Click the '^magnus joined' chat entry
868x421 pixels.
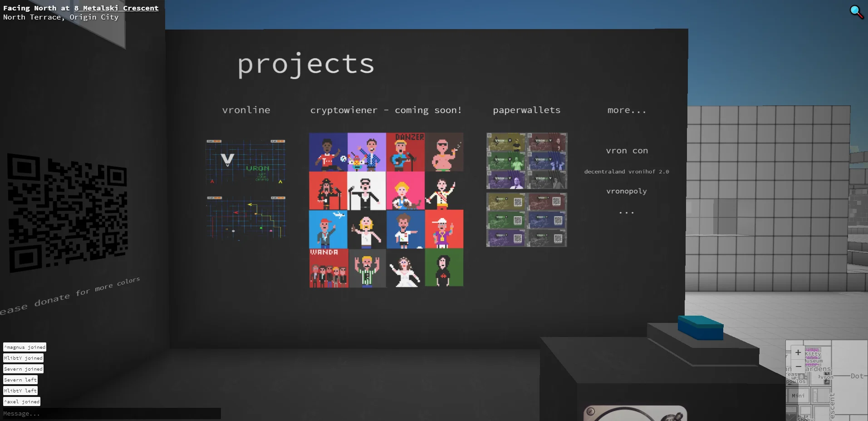(x=25, y=347)
